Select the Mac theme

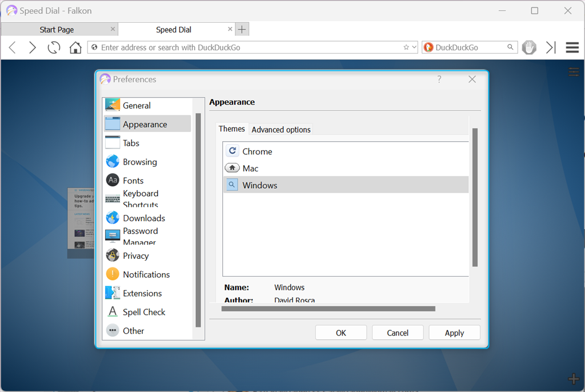346,168
